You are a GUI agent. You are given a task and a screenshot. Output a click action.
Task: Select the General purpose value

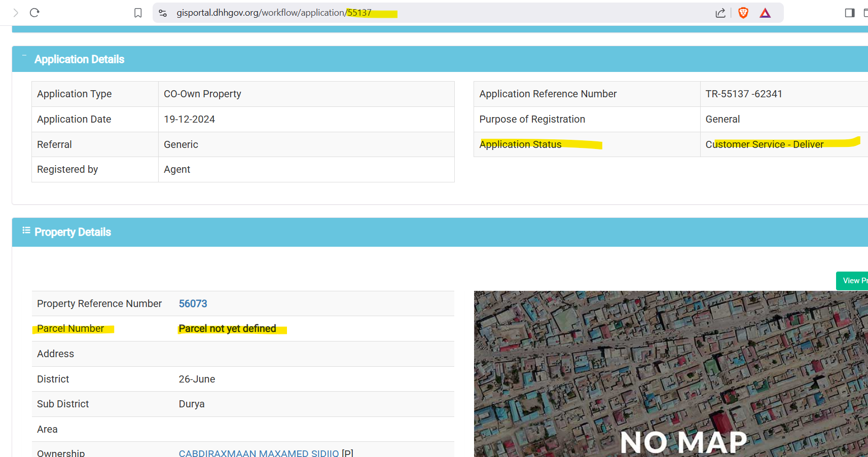pyautogui.click(x=722, y=119)
